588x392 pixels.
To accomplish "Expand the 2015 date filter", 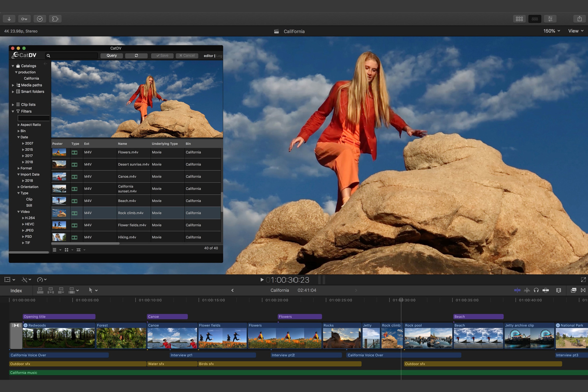I will (23, 150).
